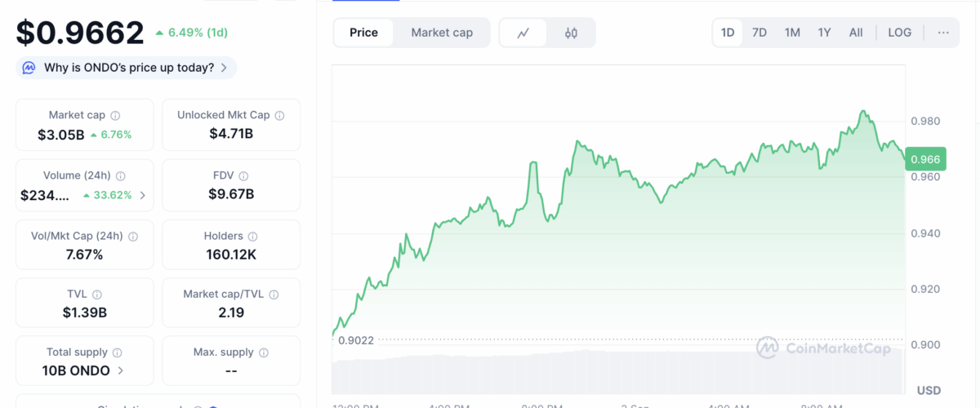Image resolution: width=980 pixels, height=408 pixels.
Task: Click the 0.966 current price marker
Action: coord(924,160)
